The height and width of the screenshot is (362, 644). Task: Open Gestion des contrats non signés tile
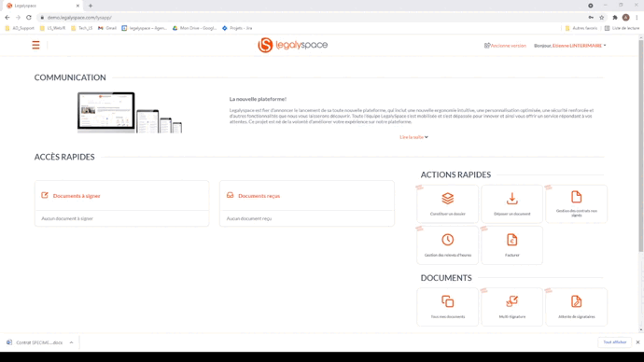(576, 204)
